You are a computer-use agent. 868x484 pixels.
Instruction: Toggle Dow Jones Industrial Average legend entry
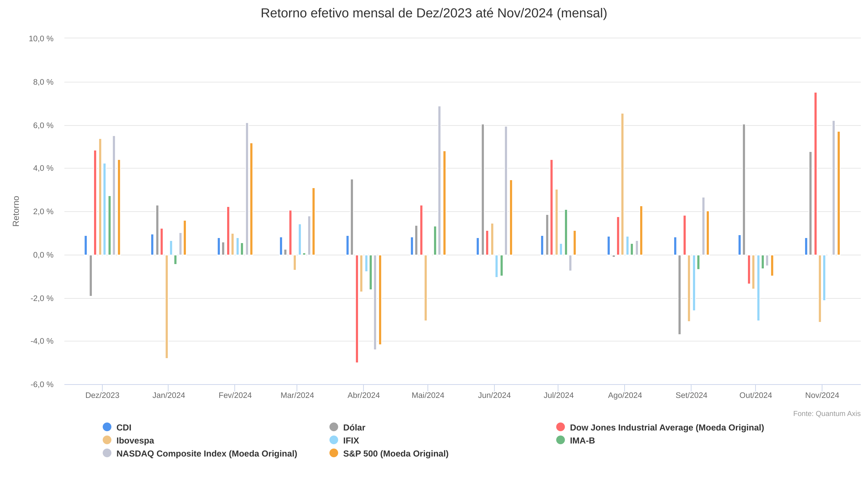click(660, 427)
